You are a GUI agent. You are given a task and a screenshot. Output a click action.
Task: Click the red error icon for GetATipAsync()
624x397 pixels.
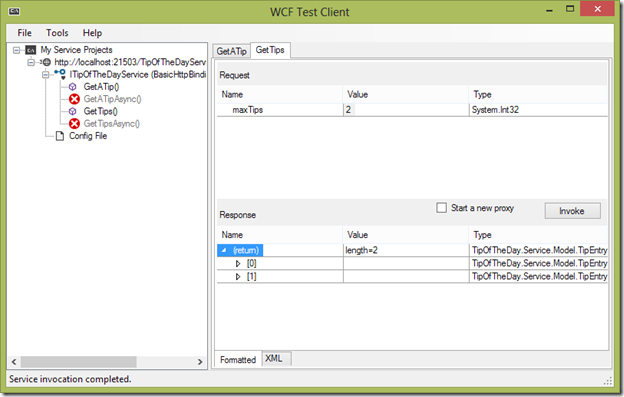[74, 99]
